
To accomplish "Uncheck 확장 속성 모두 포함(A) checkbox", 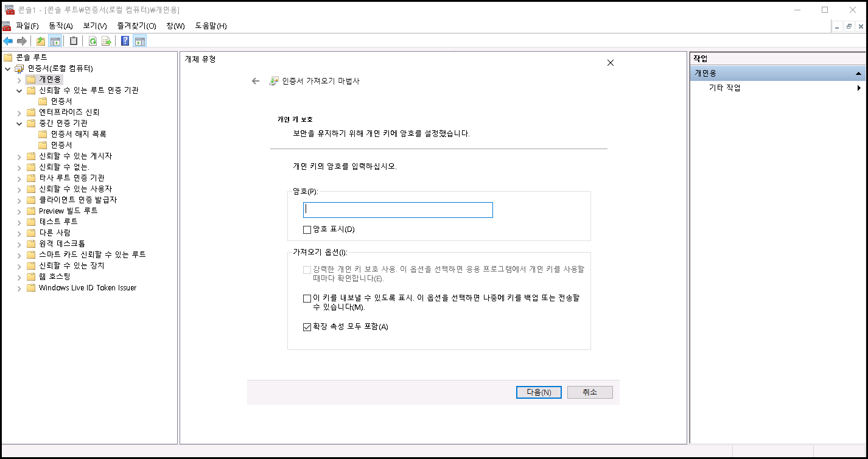I will click(307, 327).
